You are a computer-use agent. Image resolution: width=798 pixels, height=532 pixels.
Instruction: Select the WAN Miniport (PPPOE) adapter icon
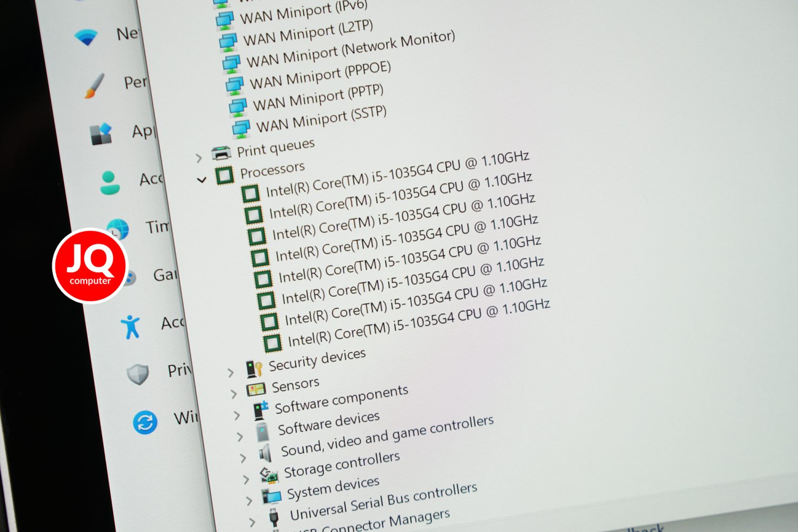point(234,85)
